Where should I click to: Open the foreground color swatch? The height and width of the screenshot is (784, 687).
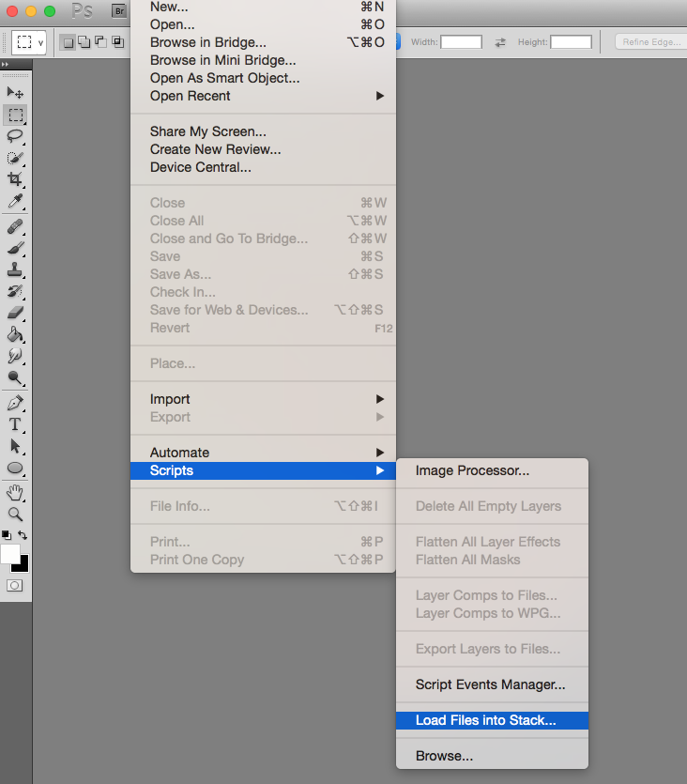(9, 554)
